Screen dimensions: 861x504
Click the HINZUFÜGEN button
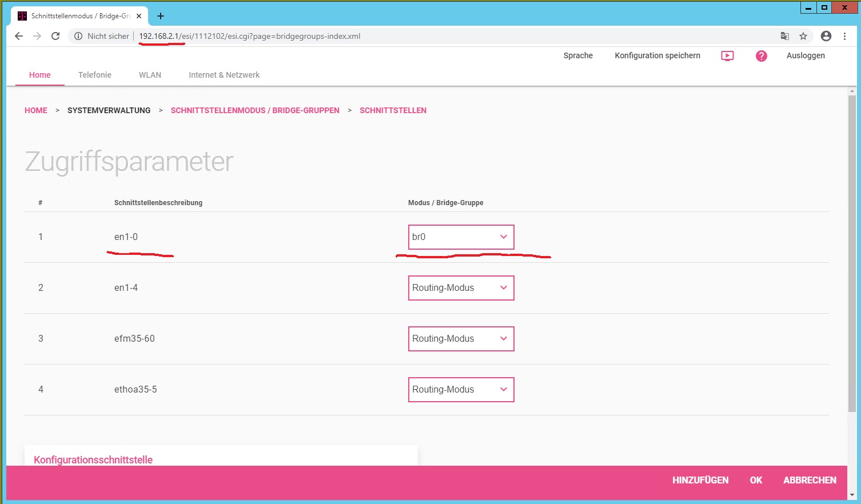point(700,480)
